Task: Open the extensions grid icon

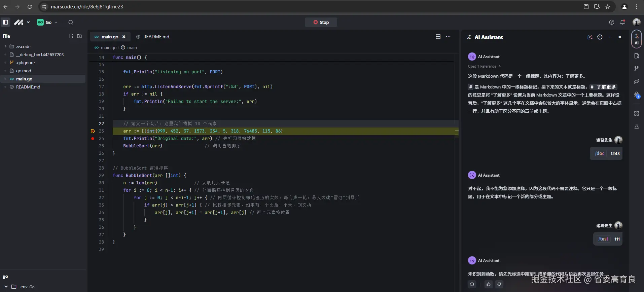Action: pyautogui.click(x=636, y=113)
